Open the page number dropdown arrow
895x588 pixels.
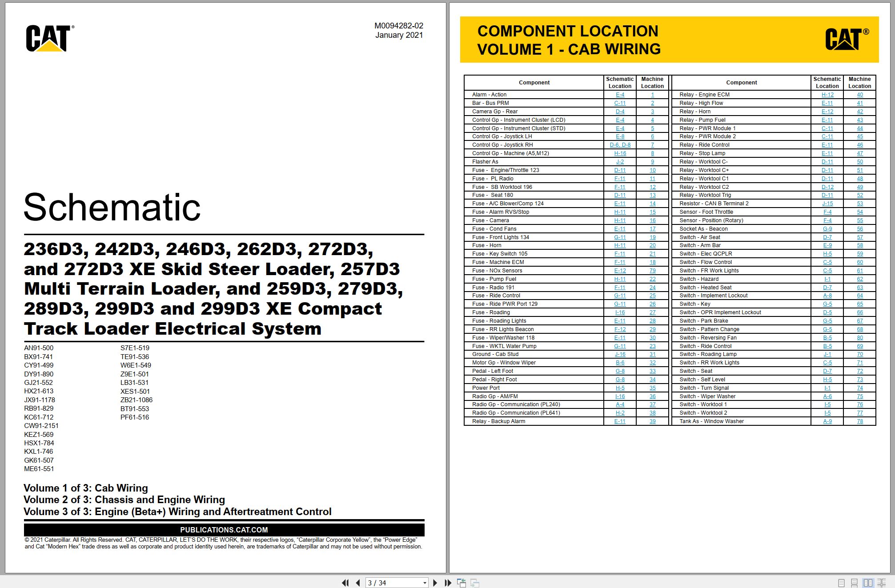click(x=425, y=583)
